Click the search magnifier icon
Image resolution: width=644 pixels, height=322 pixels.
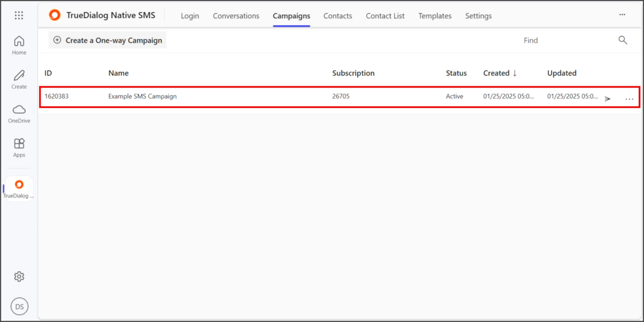623,40
